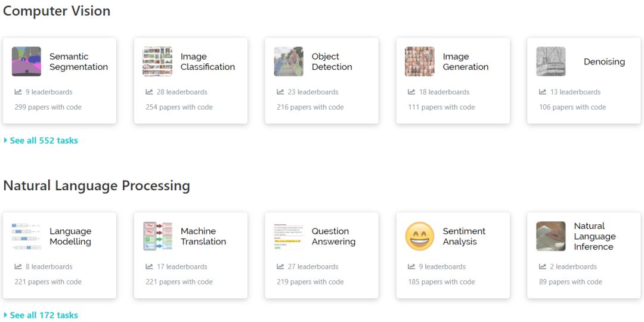Click the Semantic Segmentation thumbnail image

point(26,61)
